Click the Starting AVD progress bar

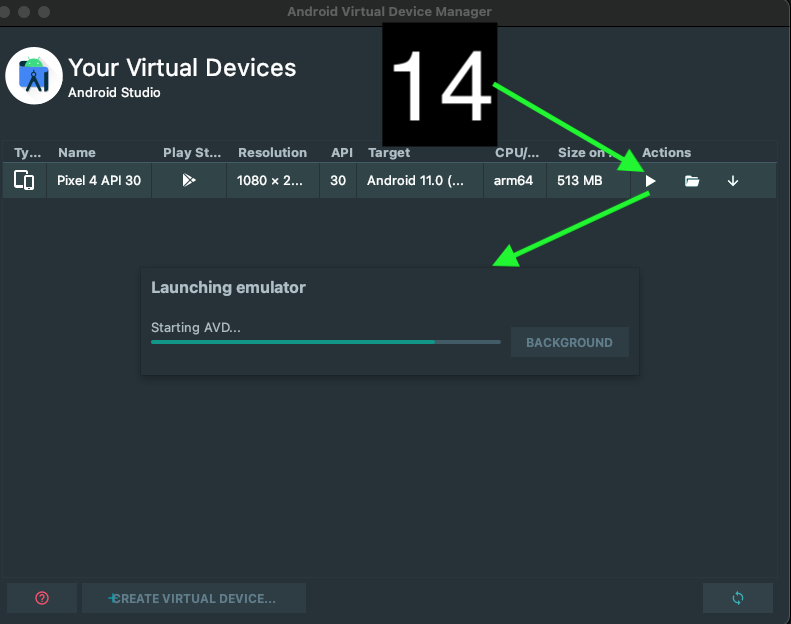325,342
